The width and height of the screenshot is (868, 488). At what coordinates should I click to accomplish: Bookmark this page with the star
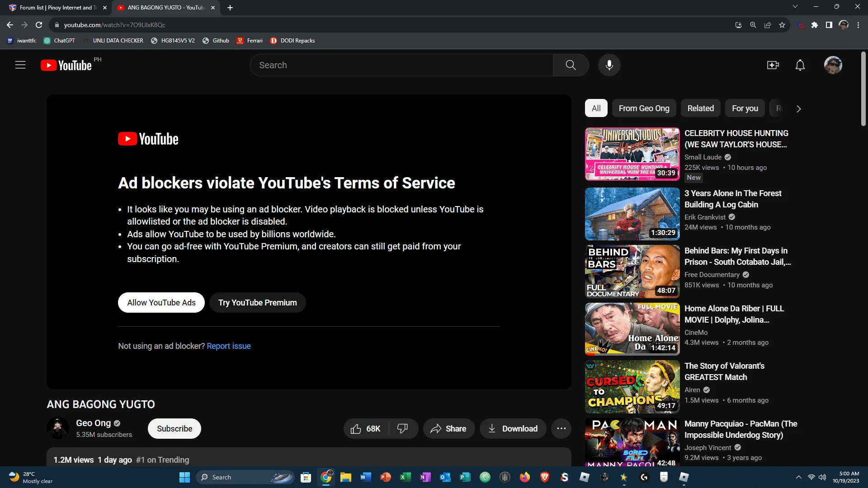pyautogui.click(x=782, y=25)
